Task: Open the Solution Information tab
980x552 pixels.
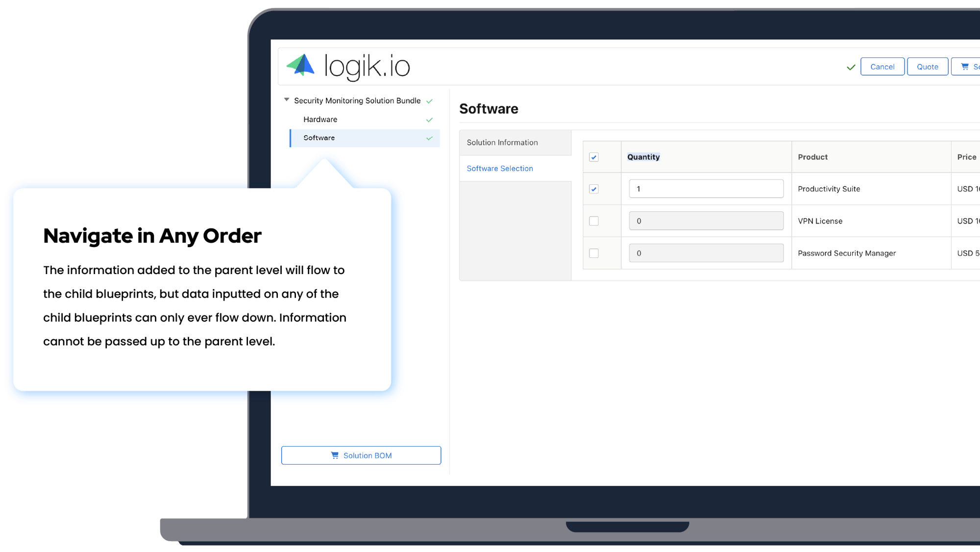Action: (515, 143)
